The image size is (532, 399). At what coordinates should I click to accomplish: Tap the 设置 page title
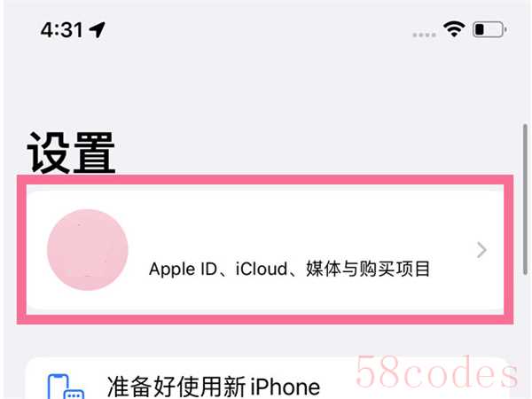(71, 153)
